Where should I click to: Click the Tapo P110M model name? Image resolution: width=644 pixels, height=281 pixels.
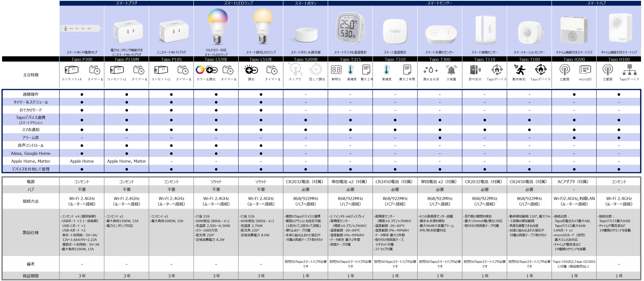click(x=127, y=59)
